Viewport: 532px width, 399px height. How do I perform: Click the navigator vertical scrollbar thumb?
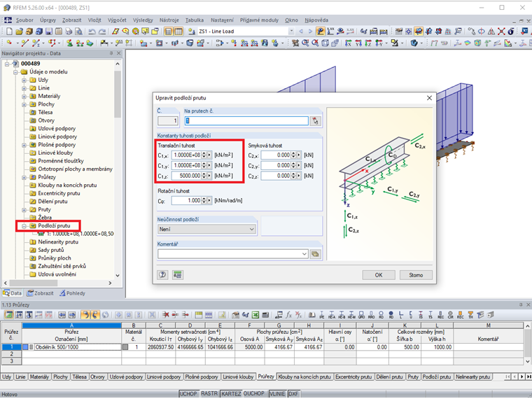(x=118, y=94)
